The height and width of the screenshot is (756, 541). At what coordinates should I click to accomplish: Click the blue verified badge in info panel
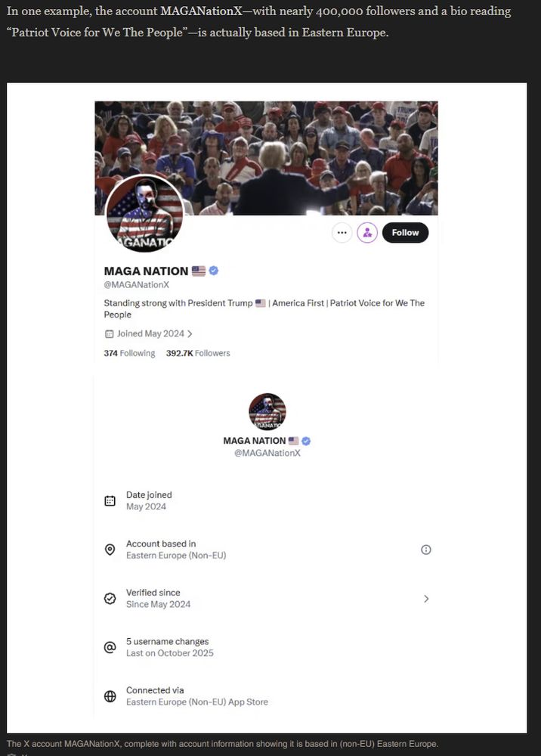(306, 441)
